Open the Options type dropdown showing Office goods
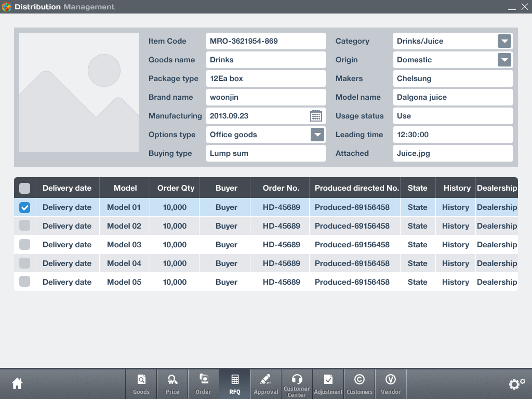This screenshot has height=399, width=532. [x=317, y=135]
